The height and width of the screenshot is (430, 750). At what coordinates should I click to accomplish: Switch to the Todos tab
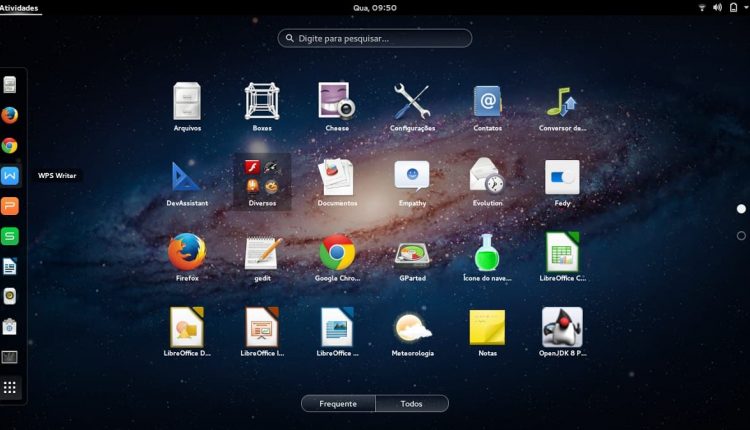(412, 404)
